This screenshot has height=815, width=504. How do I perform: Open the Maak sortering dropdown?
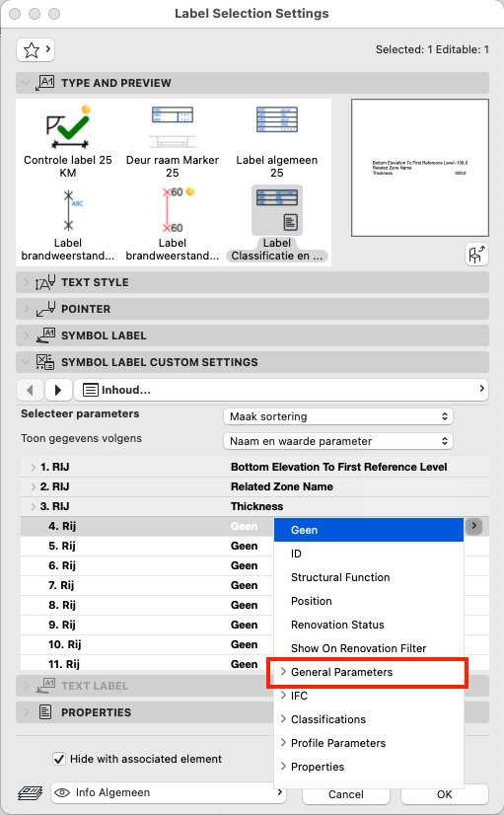pyautogui.click(x=338, y=416)
